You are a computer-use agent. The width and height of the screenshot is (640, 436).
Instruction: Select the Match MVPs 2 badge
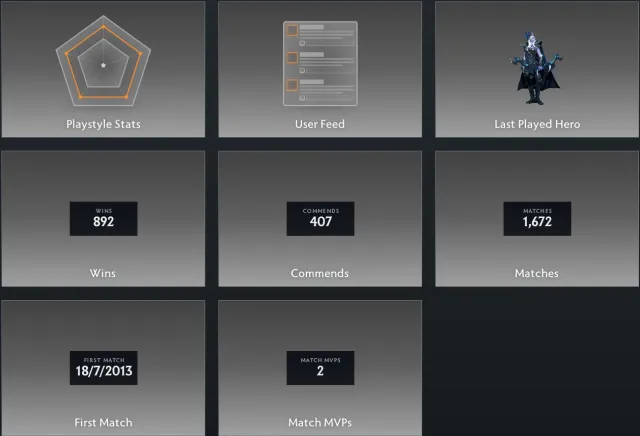(320, 368)
